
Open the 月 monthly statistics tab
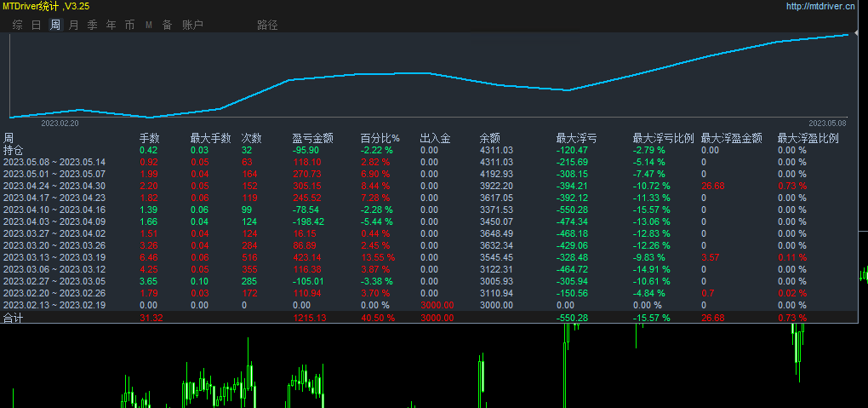74,25
